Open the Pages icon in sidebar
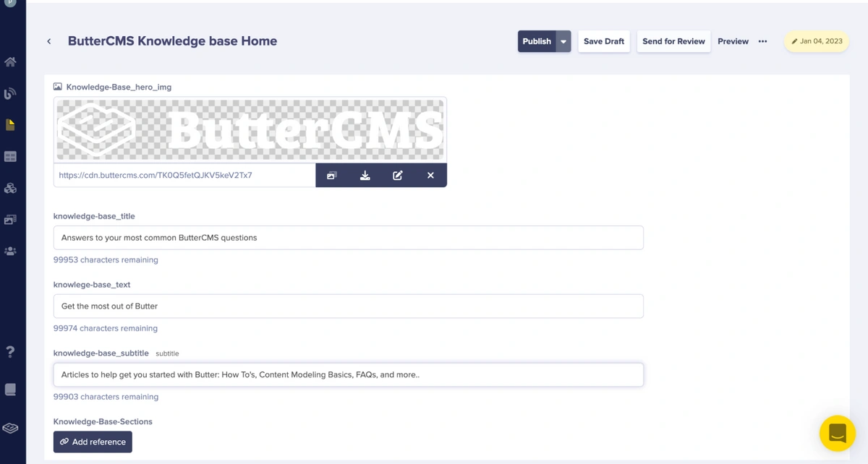This screenshot has height=464, width=868. tap(10, 125)
